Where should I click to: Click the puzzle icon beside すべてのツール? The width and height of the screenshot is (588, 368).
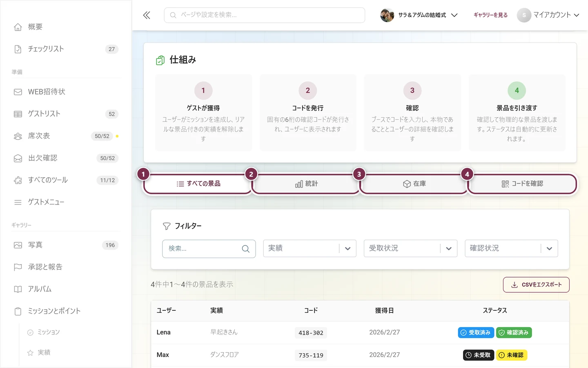[x=18, y=180]
